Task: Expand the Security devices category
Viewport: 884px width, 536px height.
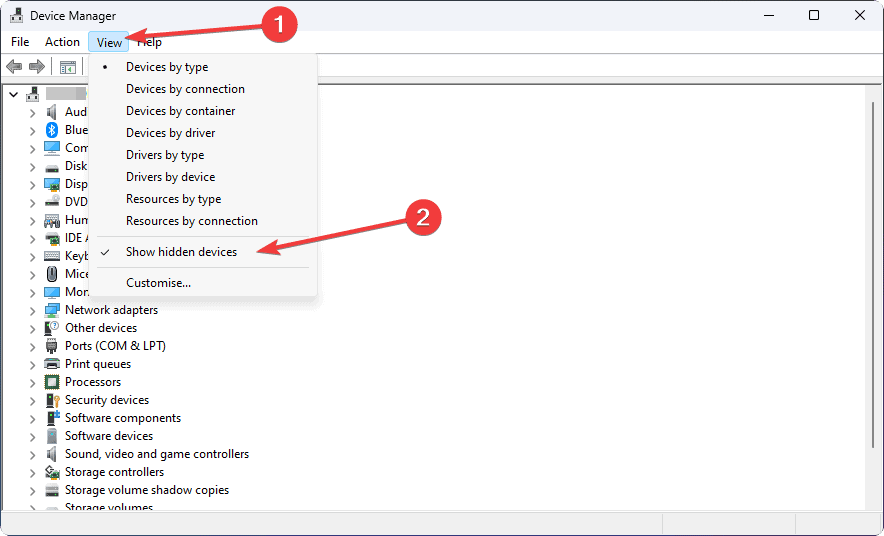Action: click(x=33, y=401)
